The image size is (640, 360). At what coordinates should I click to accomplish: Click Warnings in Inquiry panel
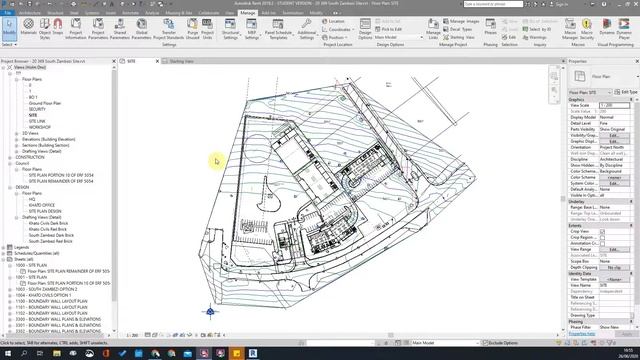[534, 37]
